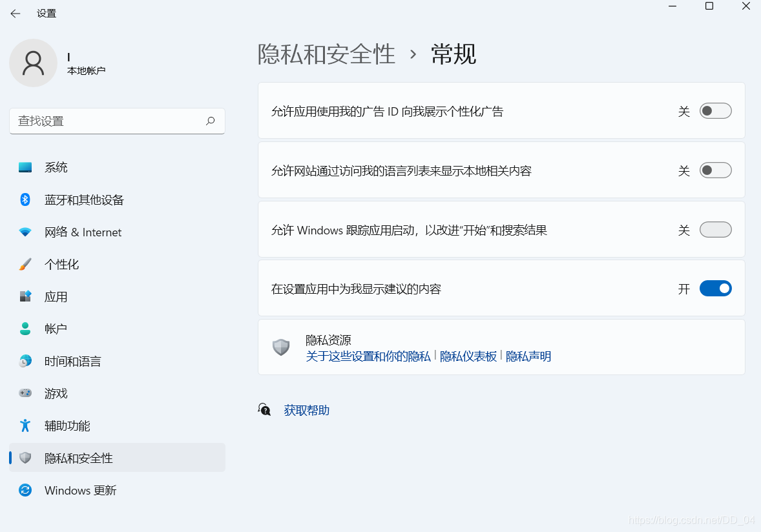Click the 本地帐户 user avatar
The image size is (761, 532).
coord(33,63)
